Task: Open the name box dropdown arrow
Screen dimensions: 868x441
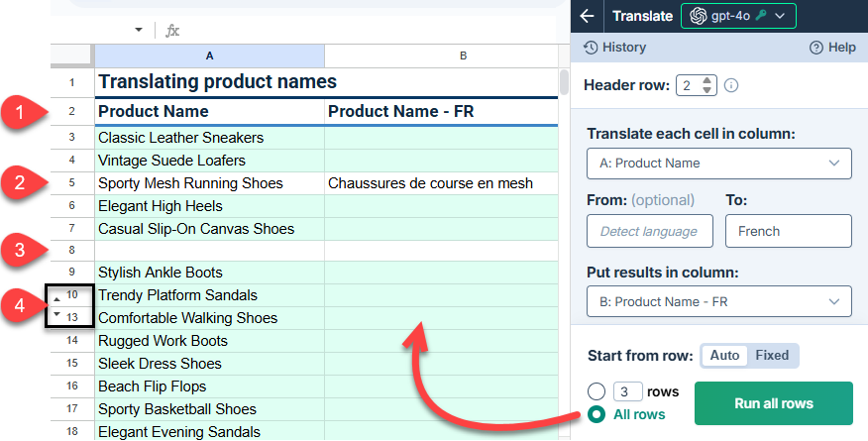Action: pos(139,31)
